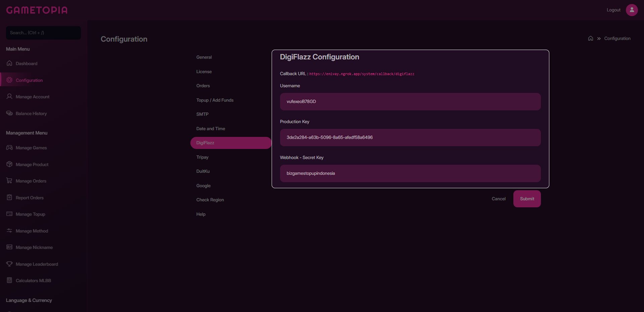Click the Manage Nickname ID card icon
Screen dimensions: 644x312
(9, 247)
